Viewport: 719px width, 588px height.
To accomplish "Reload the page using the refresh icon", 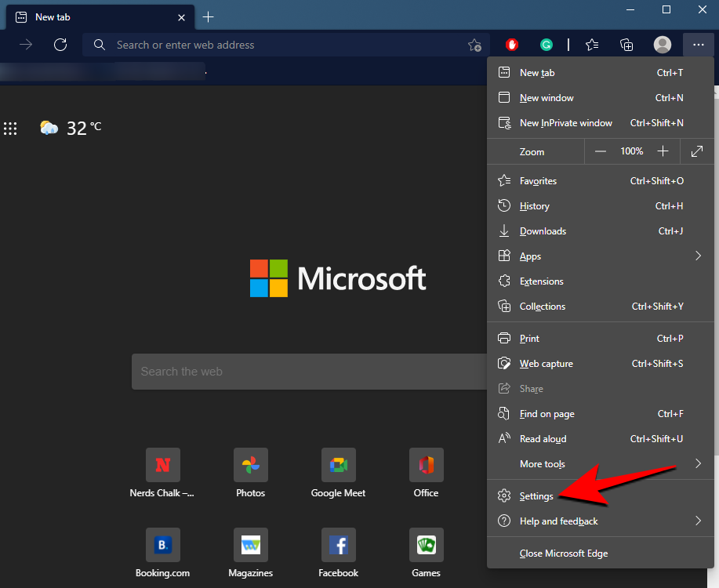I will pos(60,45).
